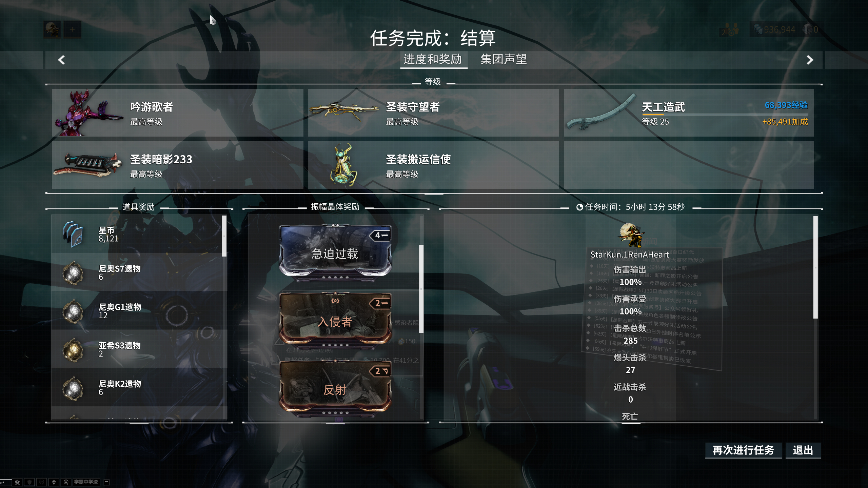Viewport: 868px width, 488px height.
Task: Go to previous page with left arrow
Action: 61,60
